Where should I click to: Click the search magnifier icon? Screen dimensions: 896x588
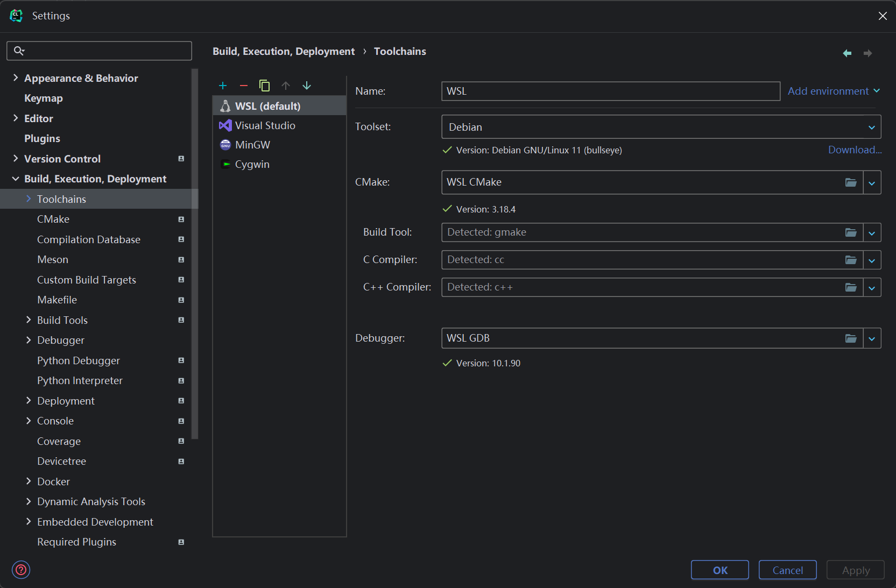(19, 51)
